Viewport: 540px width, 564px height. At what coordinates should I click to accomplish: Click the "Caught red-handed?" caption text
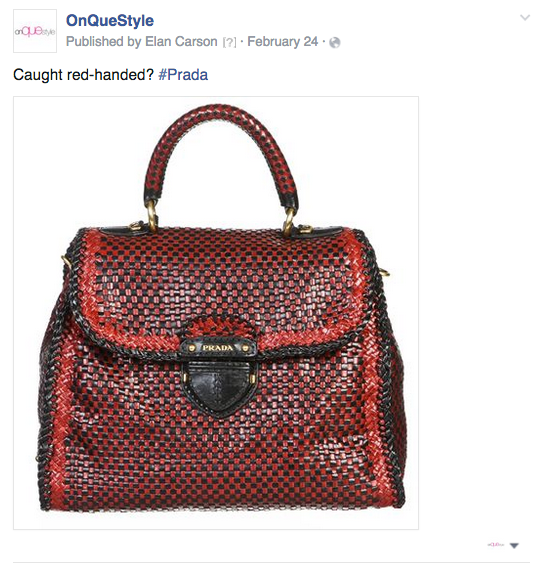[83, 75]
